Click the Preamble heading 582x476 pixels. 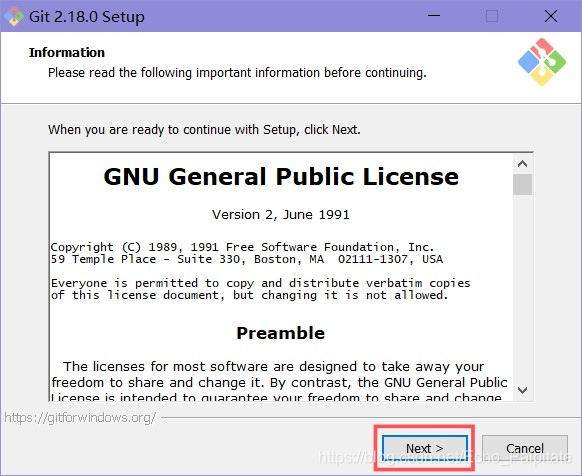click(281, 333)
